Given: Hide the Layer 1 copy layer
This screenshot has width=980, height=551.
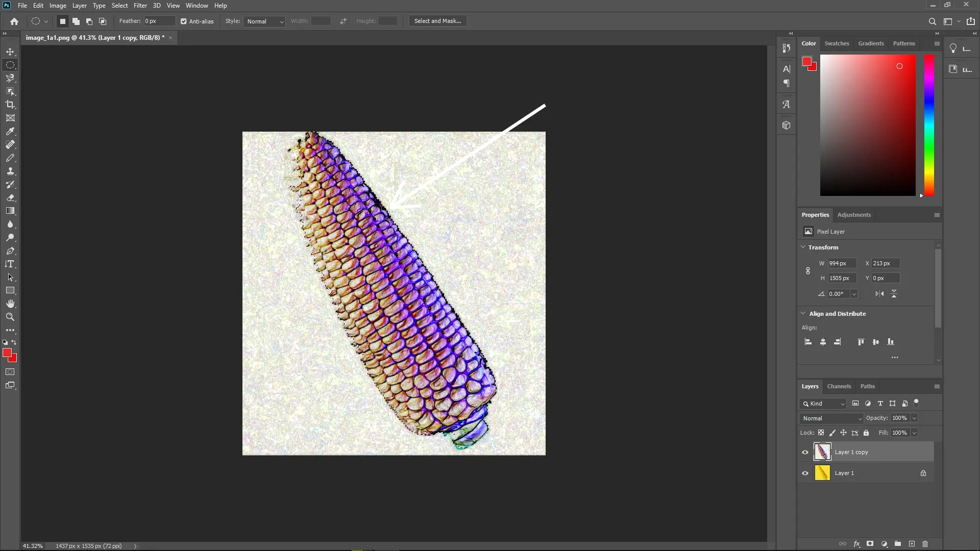Looking at the screenshot, I should click(x=804, y=452).
